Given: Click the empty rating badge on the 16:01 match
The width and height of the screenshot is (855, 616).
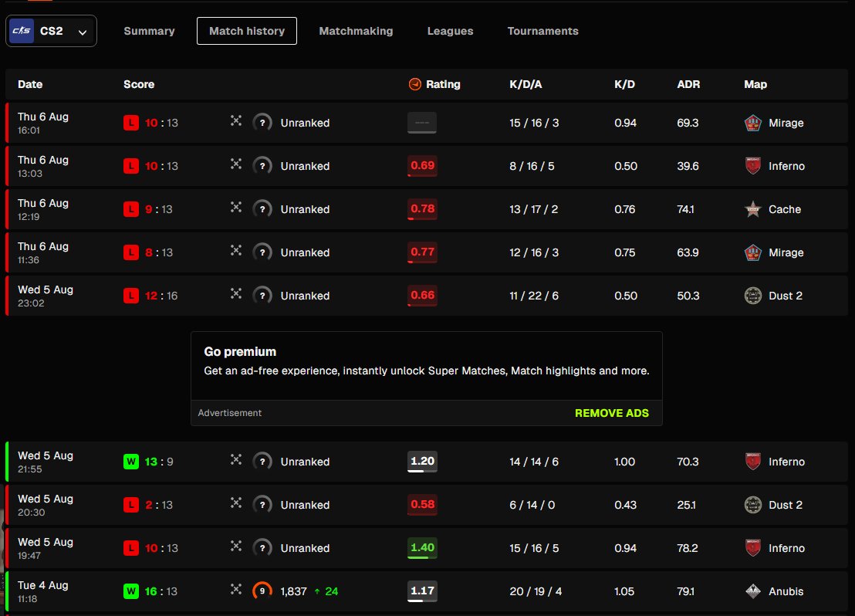Looking at the screenshot, I should click(x=422, y=123).
